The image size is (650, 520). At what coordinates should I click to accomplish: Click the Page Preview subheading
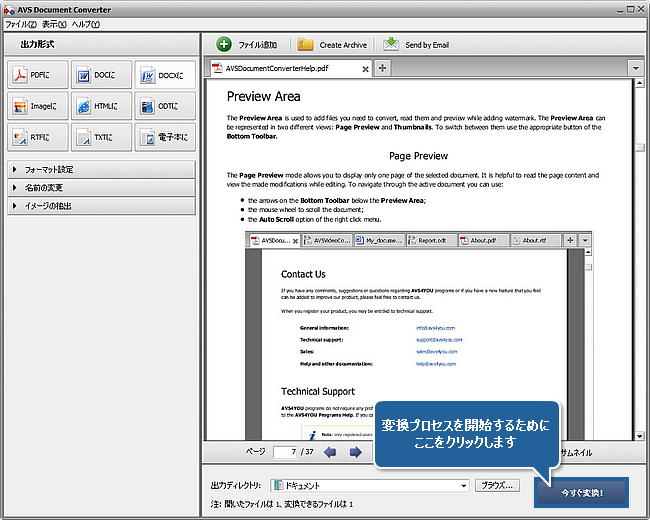point(418,156)
